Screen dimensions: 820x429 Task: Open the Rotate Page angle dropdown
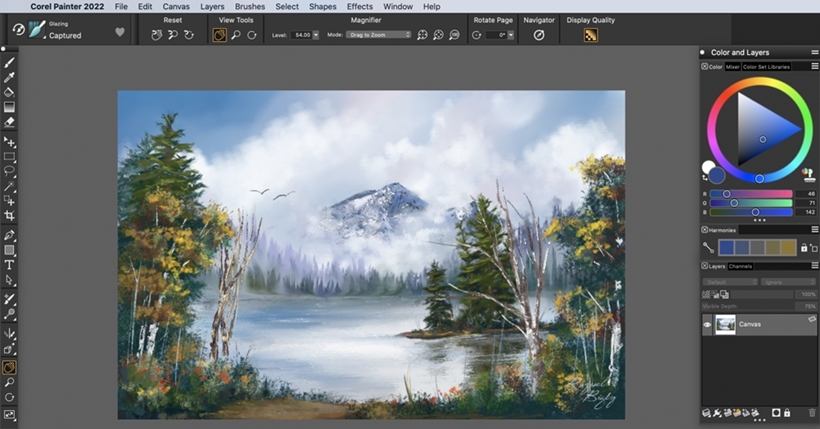pyautogui.click(x=510, y=35)
